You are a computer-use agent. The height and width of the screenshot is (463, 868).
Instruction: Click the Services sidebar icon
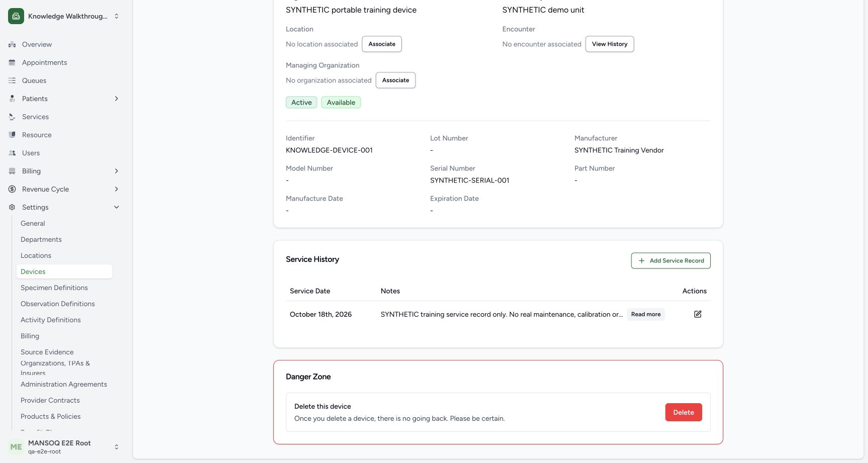click(12, 117)
